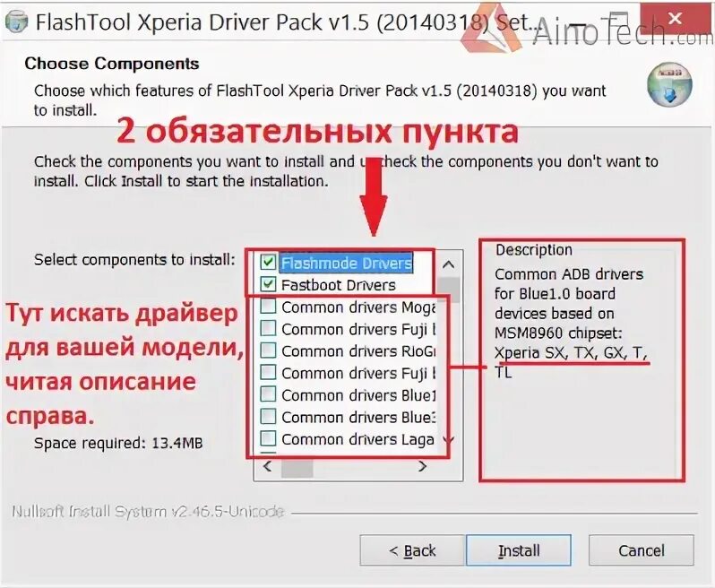Click the horizontal scrollbar thumb
This screenshot has width=715, height=588.
click(x=297, y=468)
